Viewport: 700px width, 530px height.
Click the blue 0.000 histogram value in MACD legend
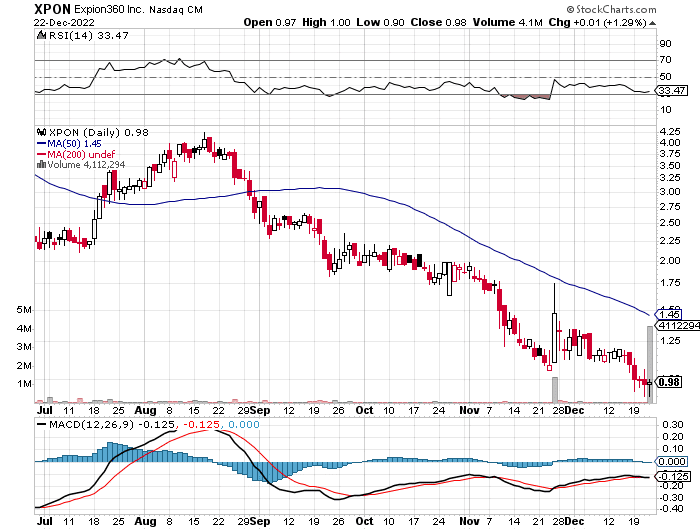(x=244, y=424)
